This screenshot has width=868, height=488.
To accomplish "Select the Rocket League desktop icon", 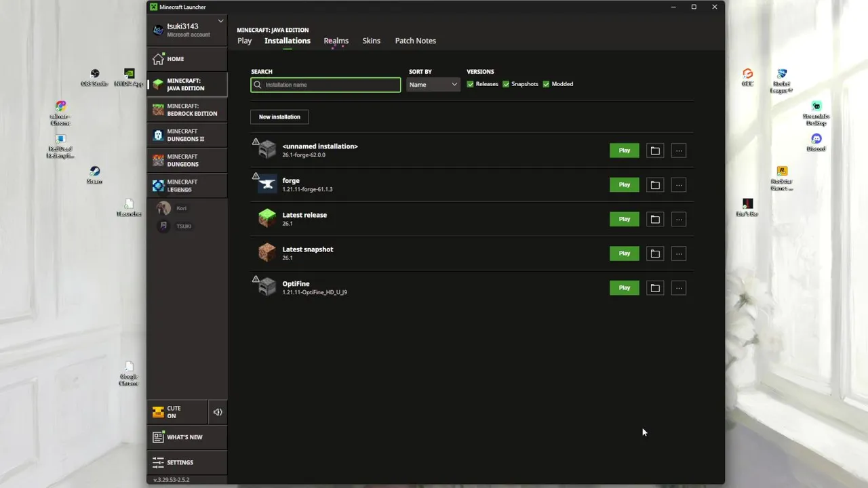I will (781, 81).
